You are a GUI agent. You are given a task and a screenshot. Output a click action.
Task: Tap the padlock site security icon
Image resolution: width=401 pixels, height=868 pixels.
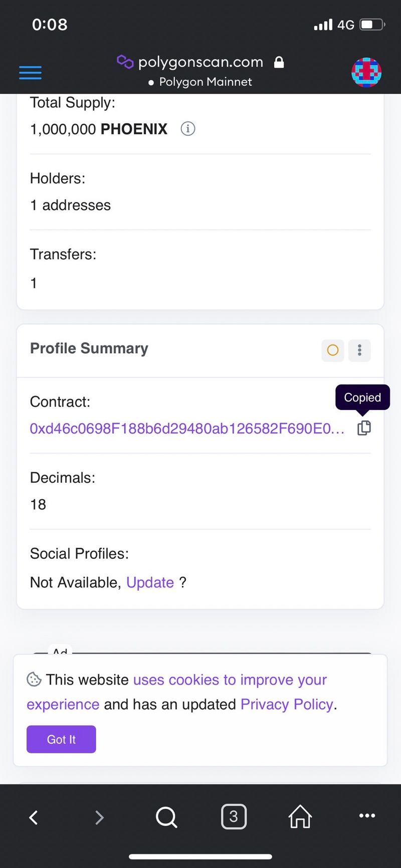(279, 62)
